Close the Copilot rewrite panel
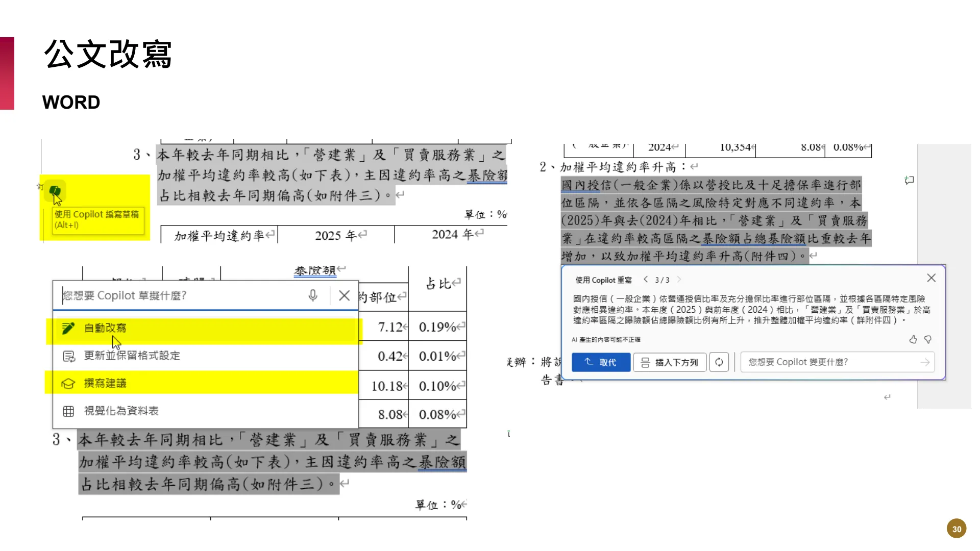The width and height of the screenshot is (980, 551). 931,278
